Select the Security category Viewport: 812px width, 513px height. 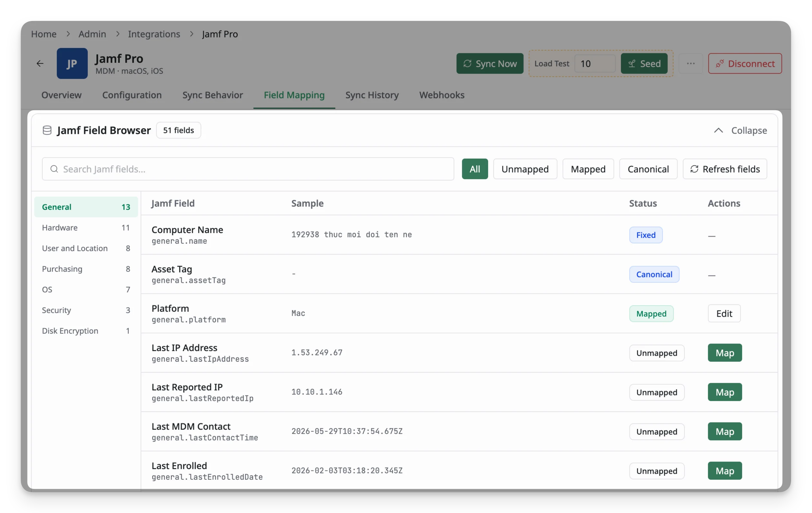[86, 310]
